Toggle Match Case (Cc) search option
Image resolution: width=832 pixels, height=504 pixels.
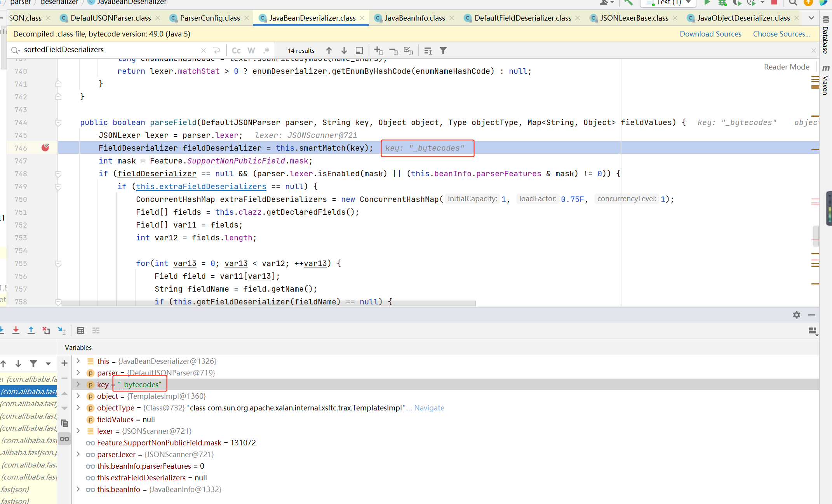tap(236, 50)
